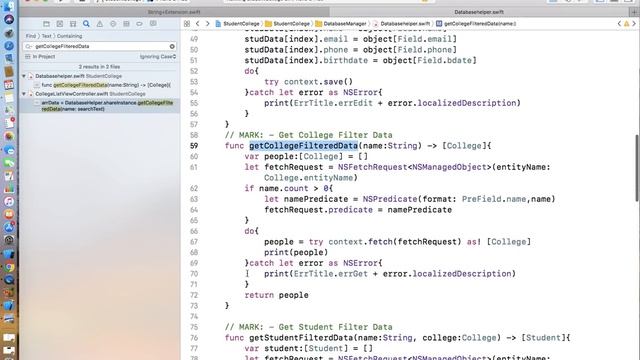Click the yellow warning indicator in jump bar
640x360 pixels.
point(626,24)
